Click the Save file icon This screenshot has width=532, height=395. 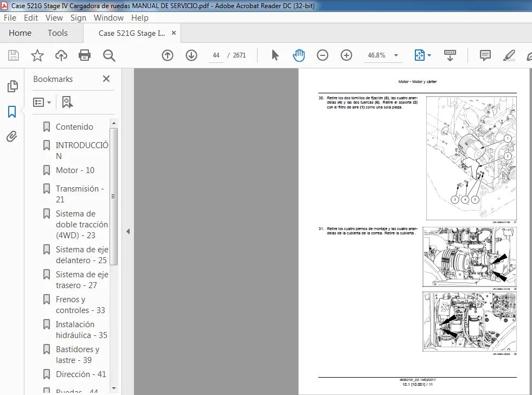14,55
